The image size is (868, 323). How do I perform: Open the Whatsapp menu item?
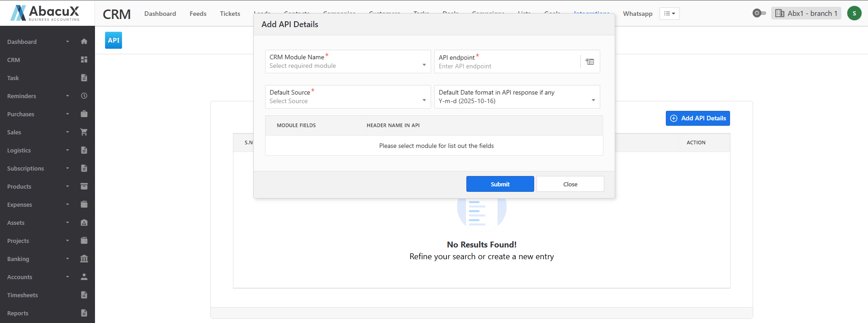click(637, 14)
